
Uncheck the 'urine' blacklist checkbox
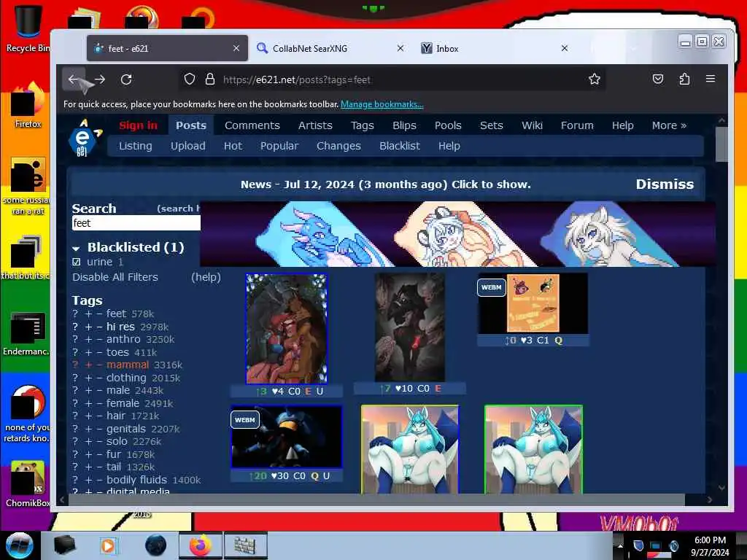coord(76,262)
